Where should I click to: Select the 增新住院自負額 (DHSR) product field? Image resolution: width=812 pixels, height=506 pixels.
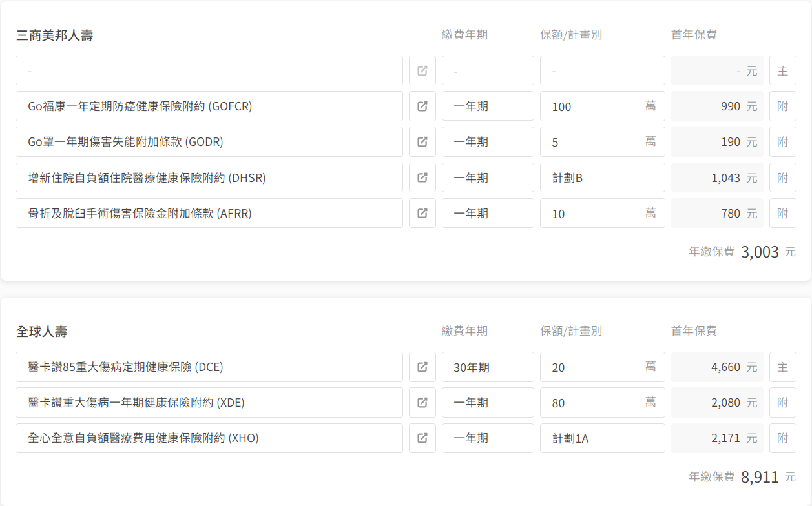[209, 177]
